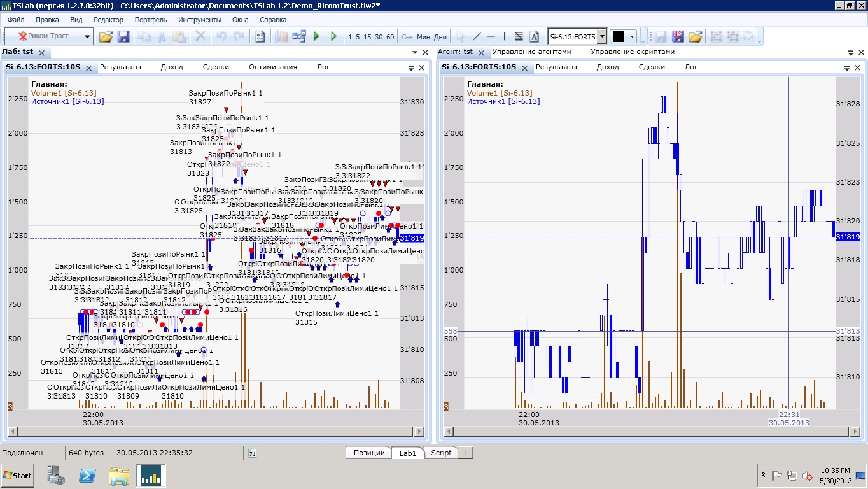Expand the Риком-Траст connection dropdown

pos(87,37)
